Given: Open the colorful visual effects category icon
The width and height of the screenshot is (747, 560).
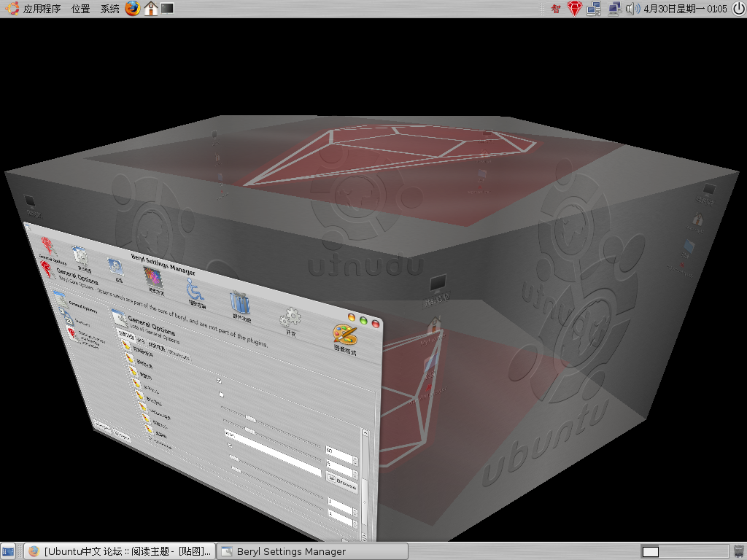Looking at the screenshot, I should (x=153, y=279).
